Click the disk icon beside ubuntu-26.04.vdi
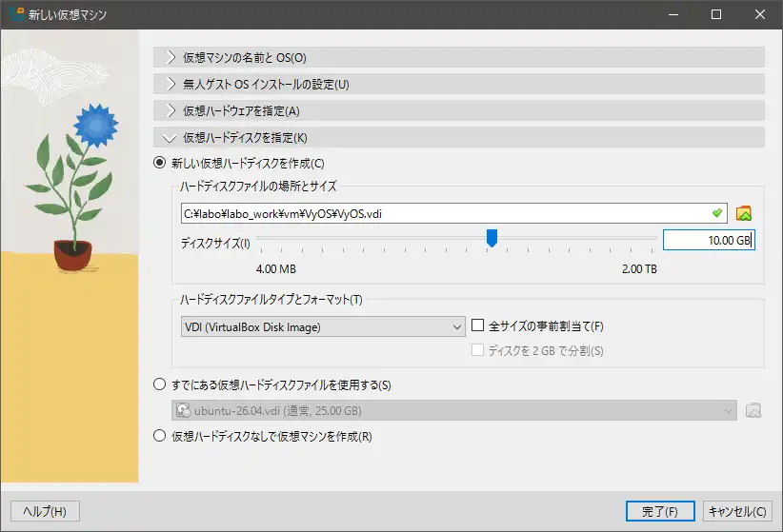 pos(183,410)
